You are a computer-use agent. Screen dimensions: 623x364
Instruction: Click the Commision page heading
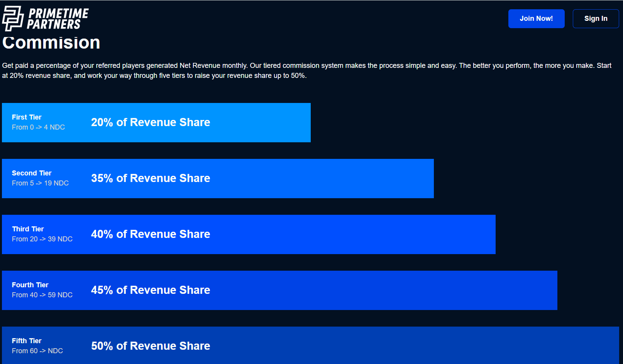51,43
